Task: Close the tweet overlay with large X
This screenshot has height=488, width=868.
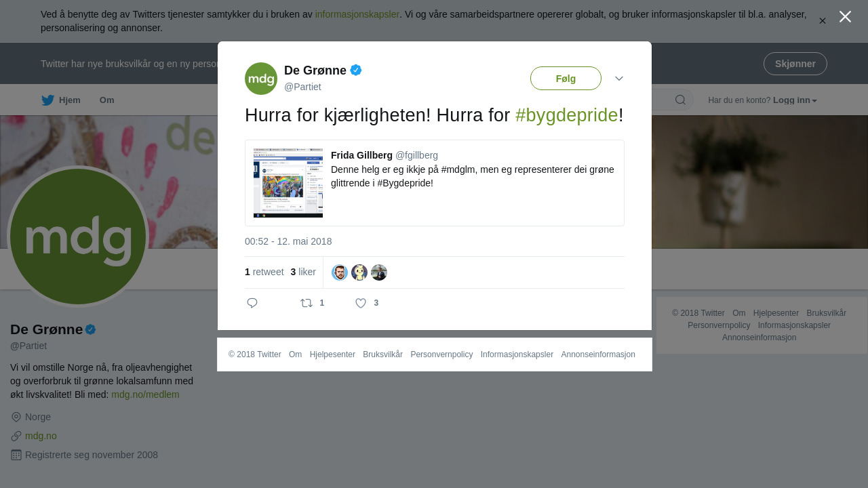Action: pos(845,17)
